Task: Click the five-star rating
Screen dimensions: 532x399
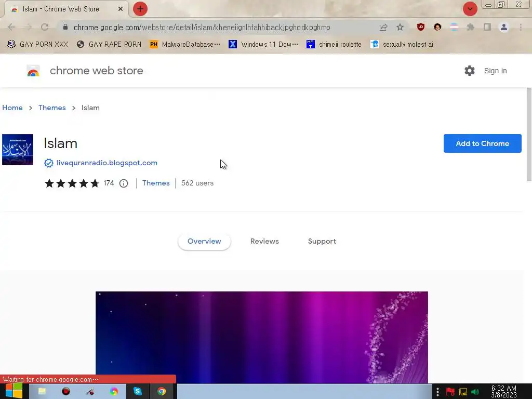Action: 72,183
